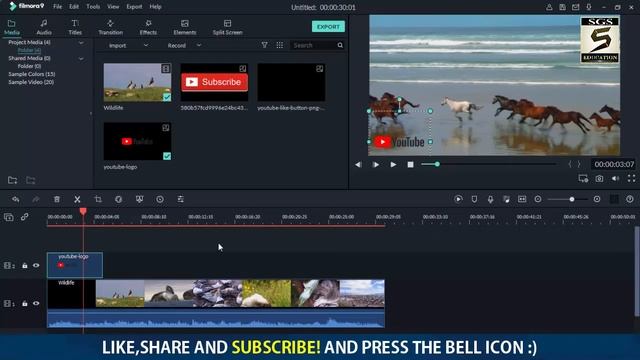Open the Edit menu
This screenshot has width=640, height=360.
(74, 7)
